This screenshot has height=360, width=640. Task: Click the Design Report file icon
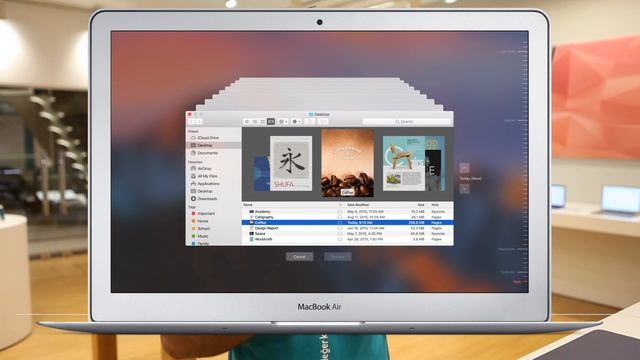251,228
